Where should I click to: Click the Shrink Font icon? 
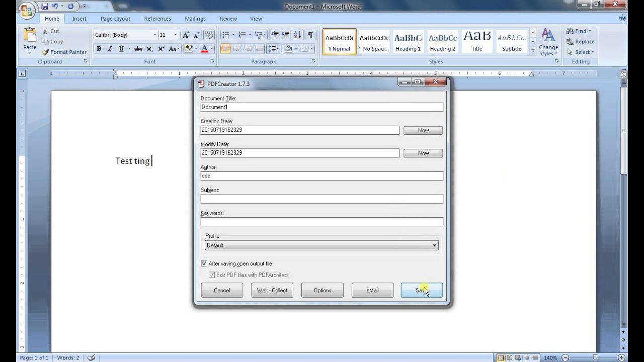point(197,35)
